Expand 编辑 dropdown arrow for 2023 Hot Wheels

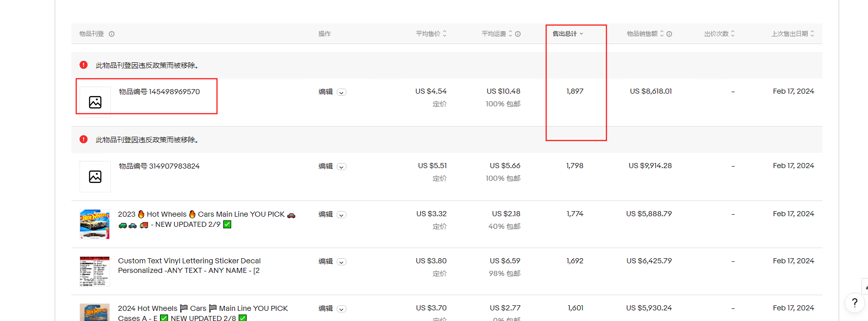coord(342,215)
